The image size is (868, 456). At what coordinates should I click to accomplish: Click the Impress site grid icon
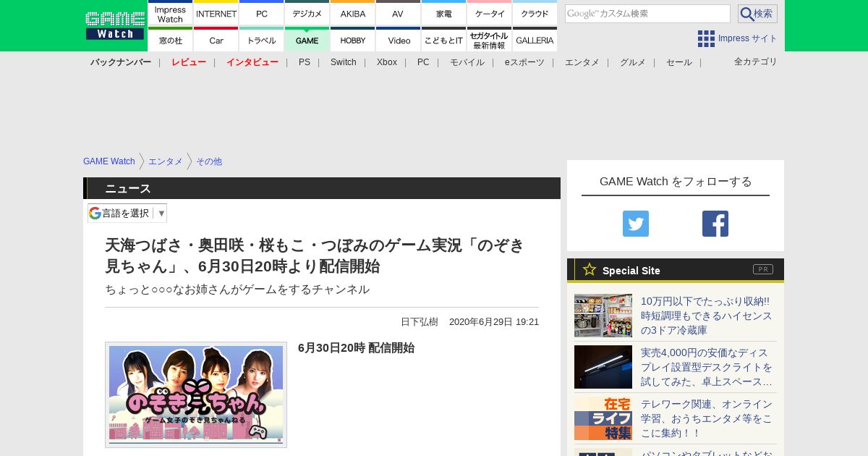(x=706, y=38)
